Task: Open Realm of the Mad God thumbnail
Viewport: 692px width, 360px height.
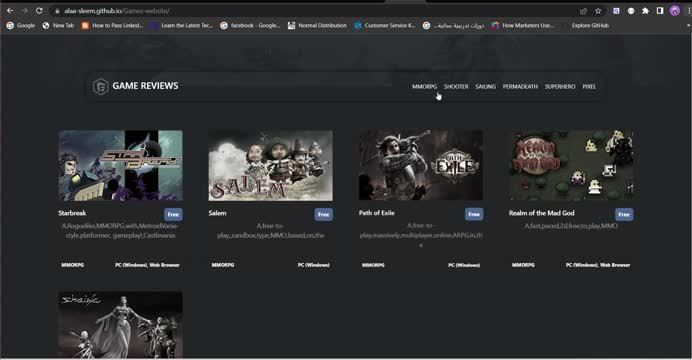Action: (x=571, y=165)
